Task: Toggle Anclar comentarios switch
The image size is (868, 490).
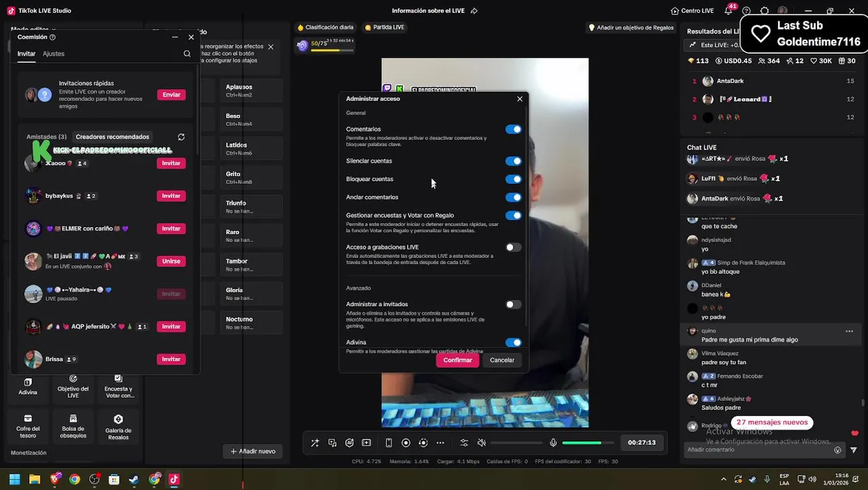Action: pos(513,197)
